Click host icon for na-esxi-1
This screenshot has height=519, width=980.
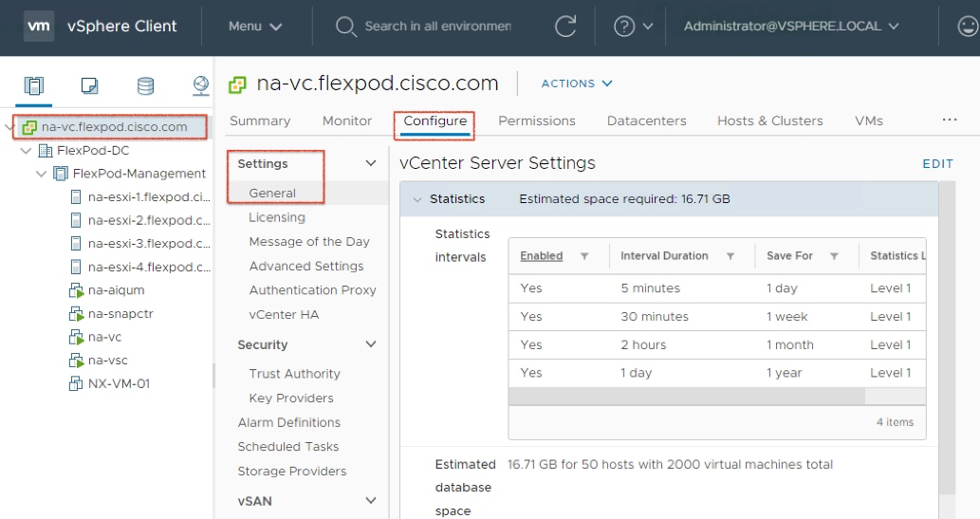tap(76, 197)
